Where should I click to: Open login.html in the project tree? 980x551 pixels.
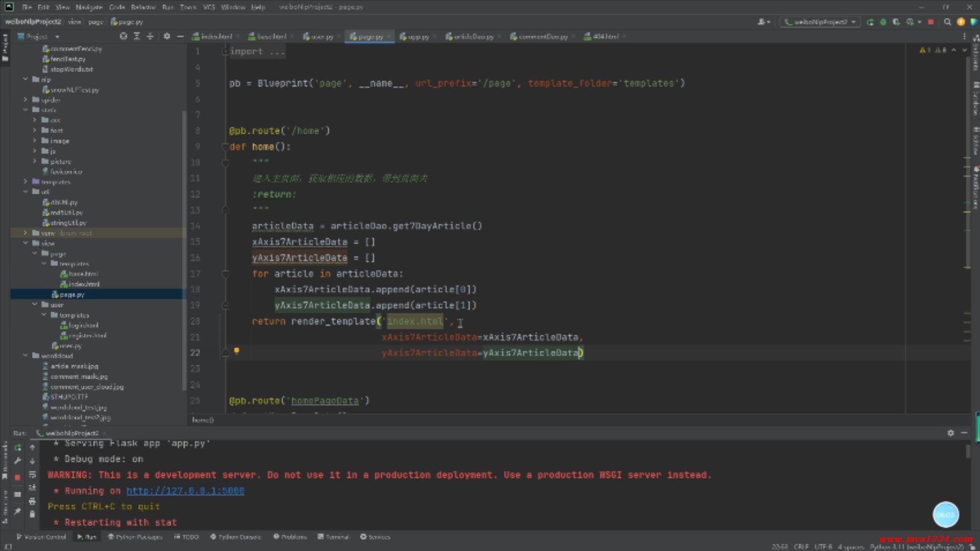point(83,325)
